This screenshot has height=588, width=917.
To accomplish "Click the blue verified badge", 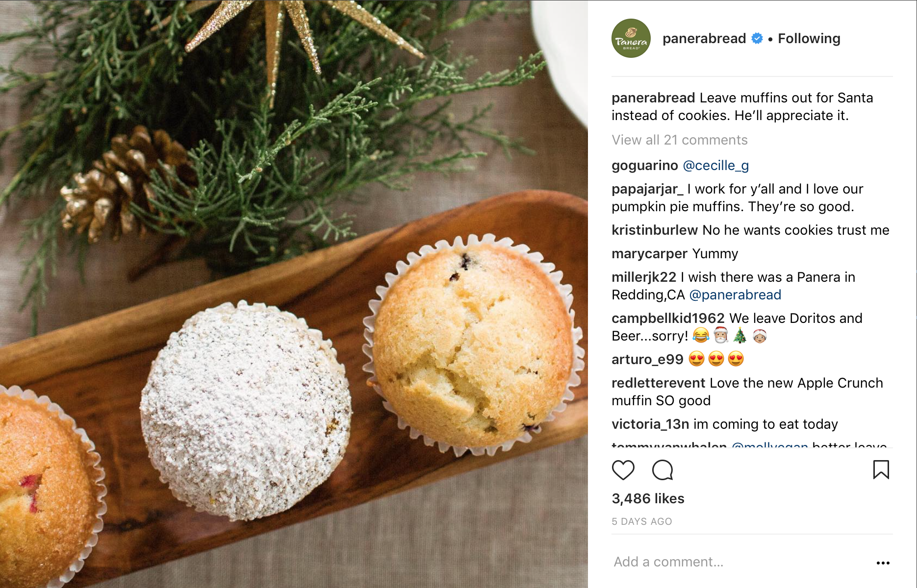I will (x=757, y=38).
